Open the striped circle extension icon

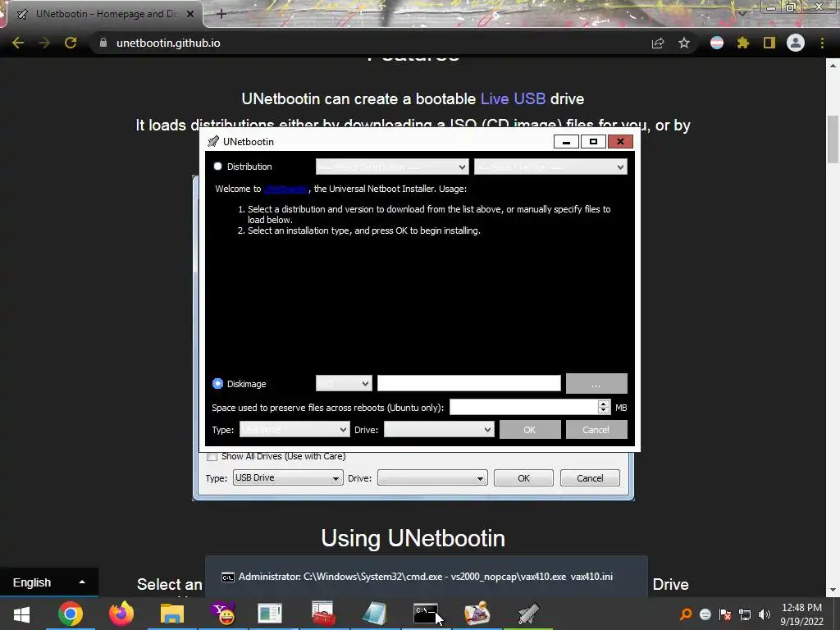tap(717, 43)
